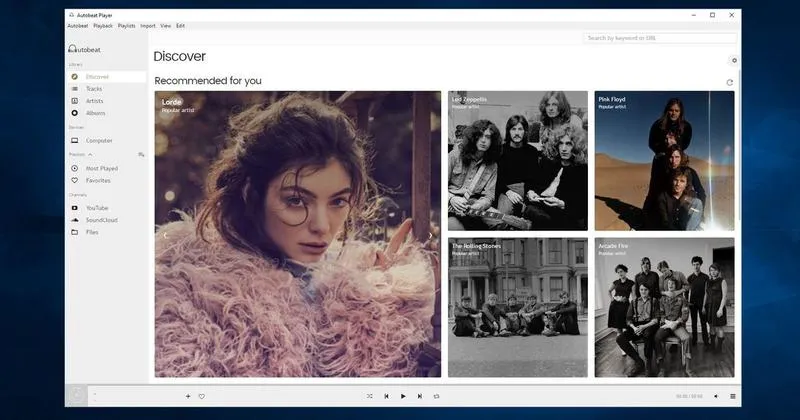Collapse the Playlists section chevron

click(x=90, y=155)
